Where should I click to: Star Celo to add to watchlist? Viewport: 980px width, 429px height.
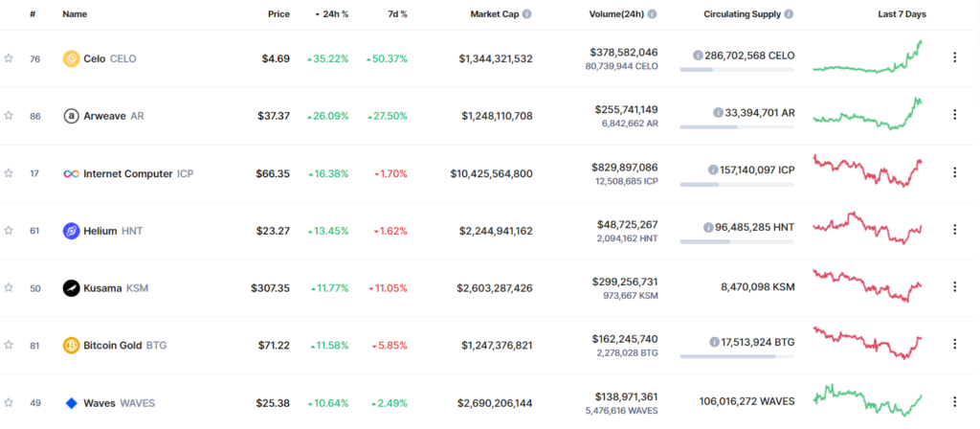[x=9, y=58]
